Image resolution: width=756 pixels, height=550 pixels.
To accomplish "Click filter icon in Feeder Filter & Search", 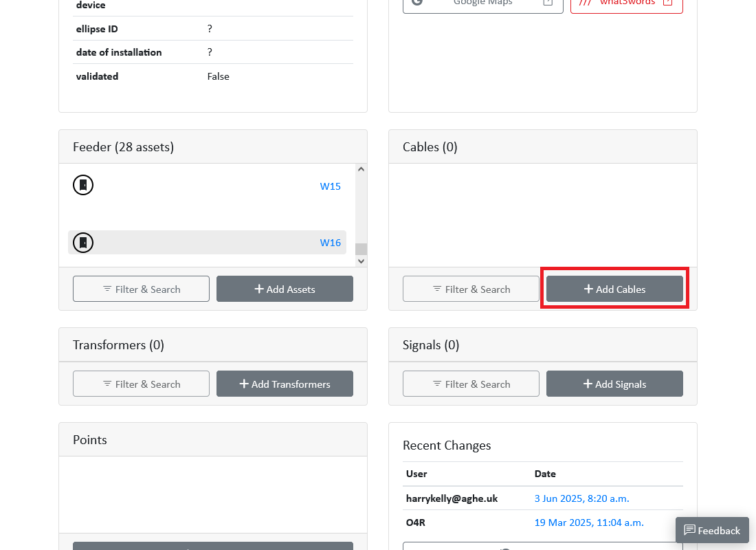I will [107, 289].
